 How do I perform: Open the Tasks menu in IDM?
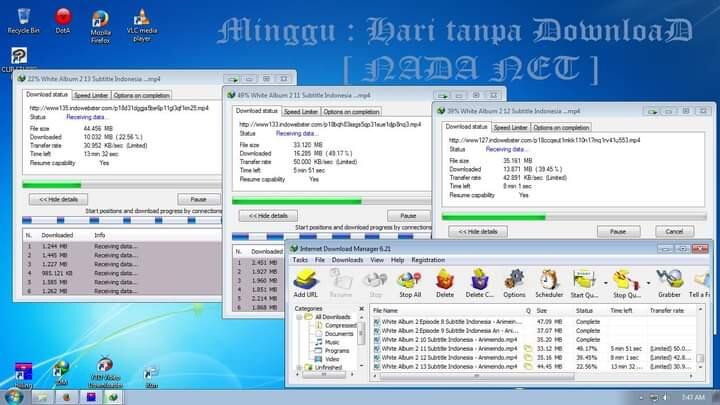pyautogui.click(x=300, y=260)
